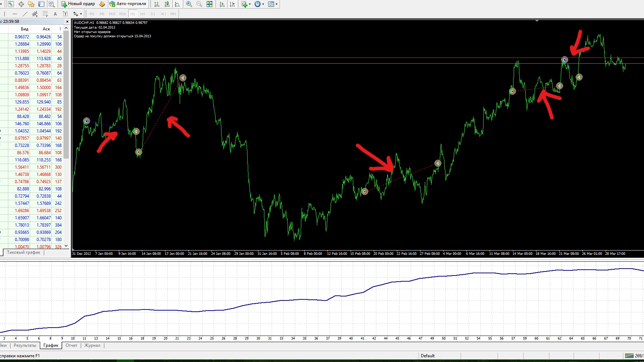Screen dimensions: 644x362
Task: Tile chart windows icon
Action: click(209, 4)
